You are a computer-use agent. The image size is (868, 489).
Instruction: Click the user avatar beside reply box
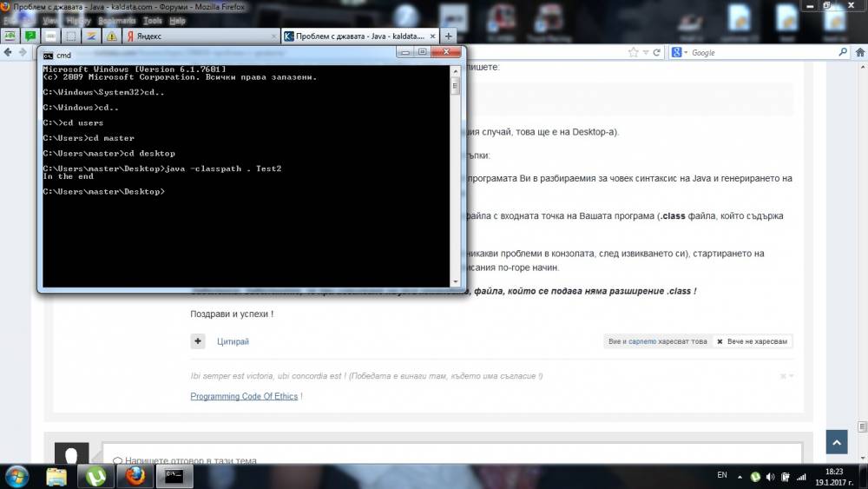71,453
